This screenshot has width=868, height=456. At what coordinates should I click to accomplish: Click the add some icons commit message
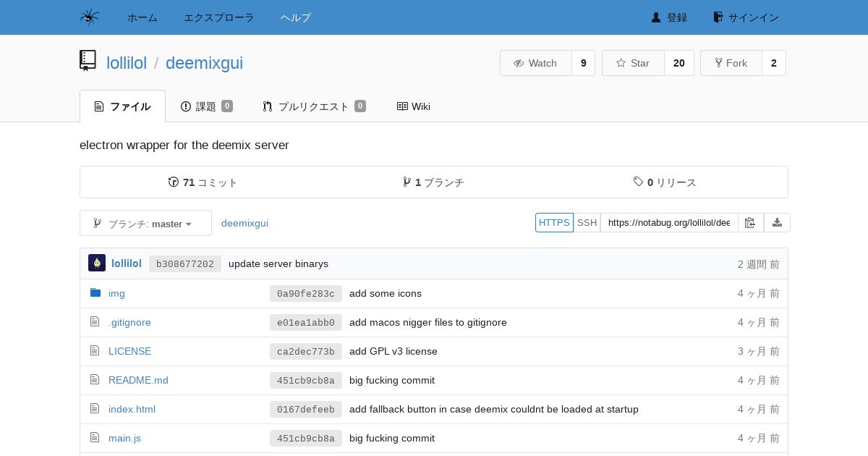(x=386, y=293)
